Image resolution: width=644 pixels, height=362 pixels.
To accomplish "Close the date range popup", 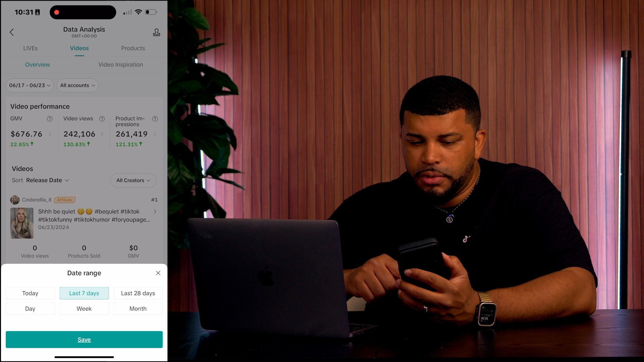I will coord(158,273).
